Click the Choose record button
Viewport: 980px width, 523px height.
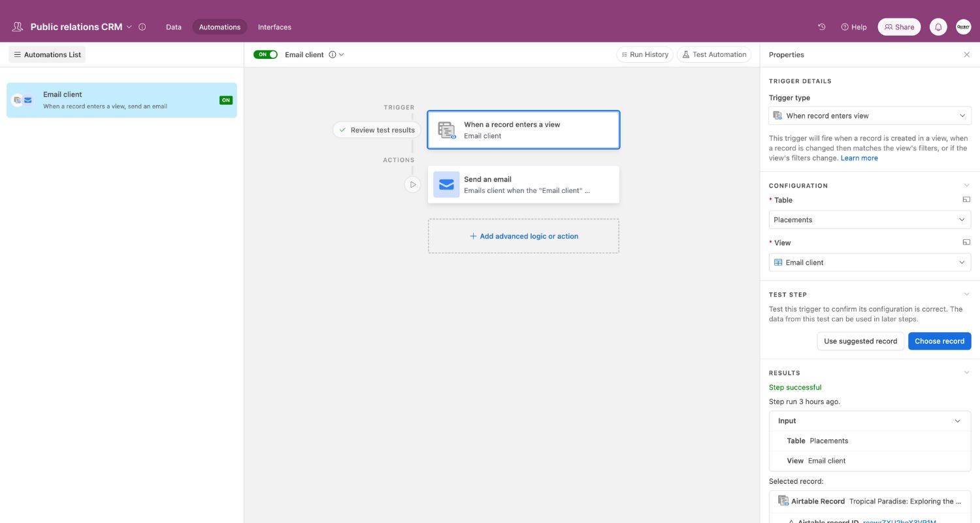point(939,341)
